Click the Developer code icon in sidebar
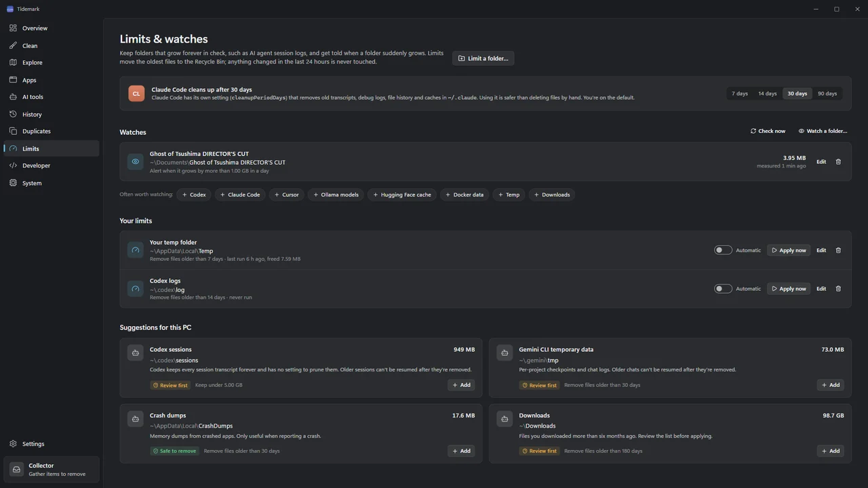The width and height of the screenshot is (868, 488). click(13, 165)
